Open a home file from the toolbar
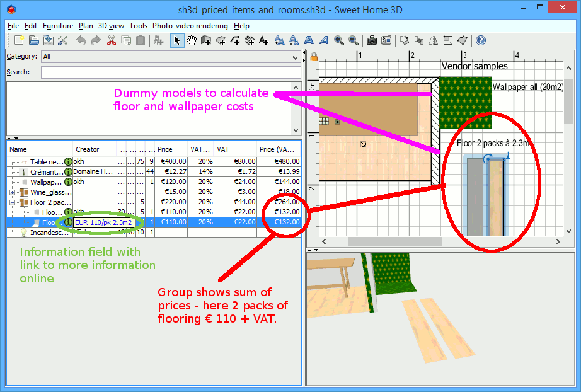 pos(34,40)
